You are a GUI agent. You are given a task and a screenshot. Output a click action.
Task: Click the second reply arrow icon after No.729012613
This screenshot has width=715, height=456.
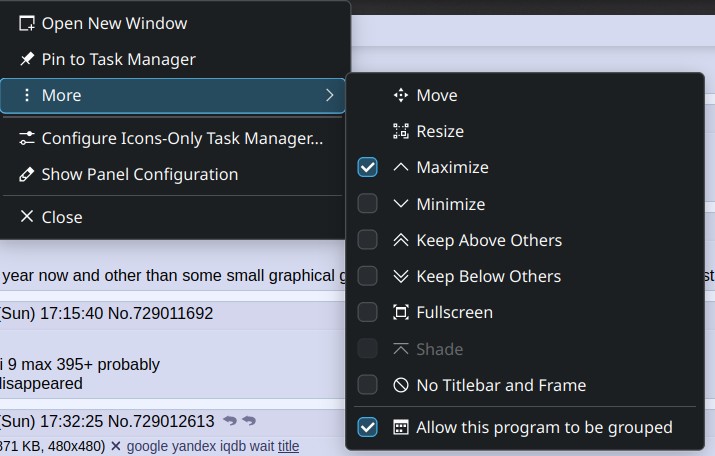(x=249, y=420)
